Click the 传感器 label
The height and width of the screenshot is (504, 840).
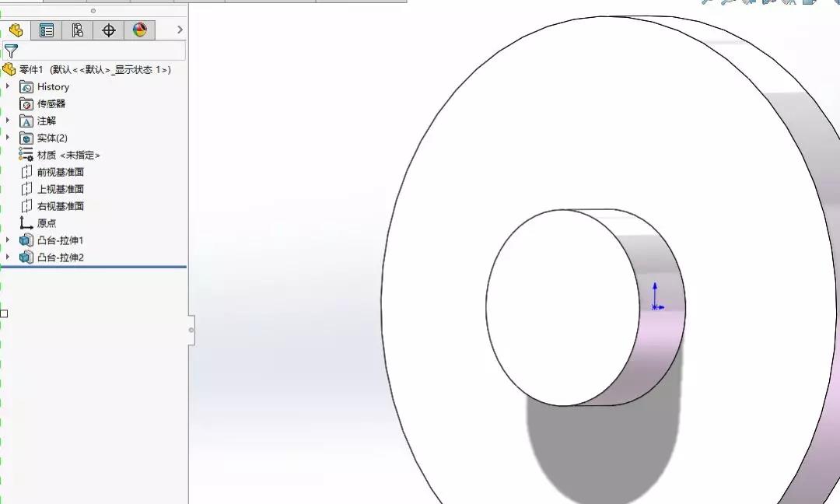click(x=51, y=104)
